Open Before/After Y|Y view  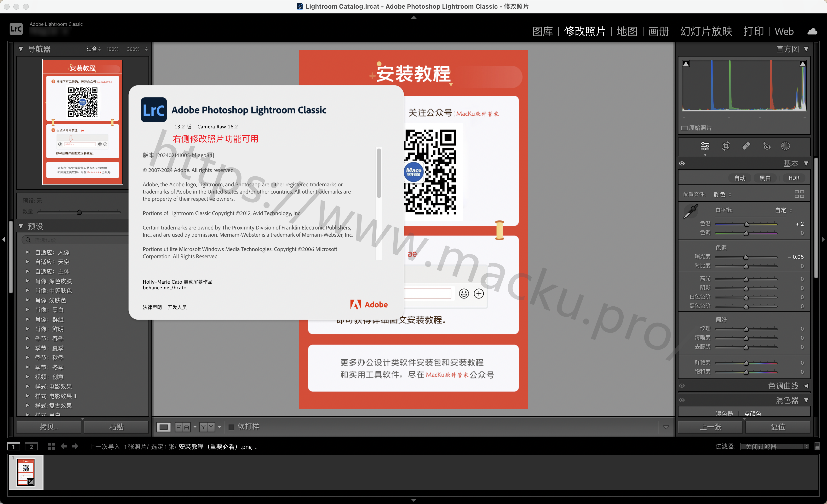click(207, 427)
